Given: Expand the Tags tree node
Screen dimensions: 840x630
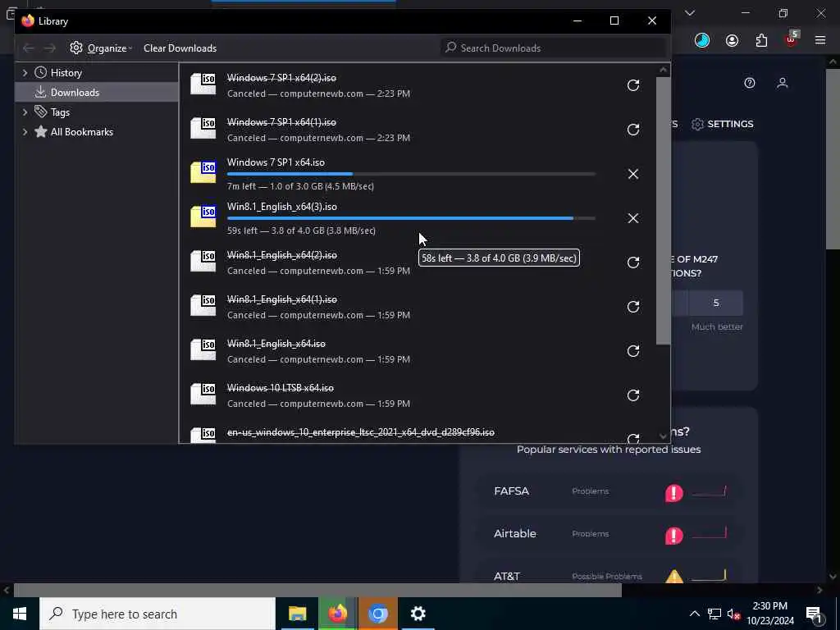Looking at the screenshot, I should click(x=25, y=112).
